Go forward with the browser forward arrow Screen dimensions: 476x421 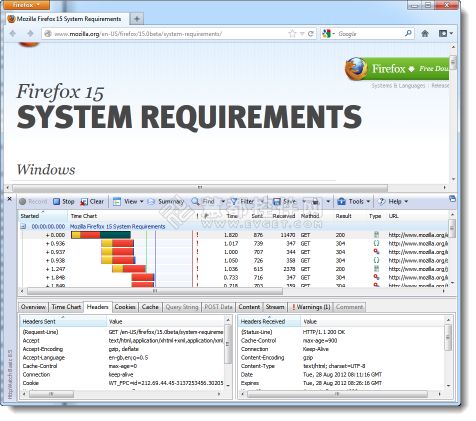[30, 34]
